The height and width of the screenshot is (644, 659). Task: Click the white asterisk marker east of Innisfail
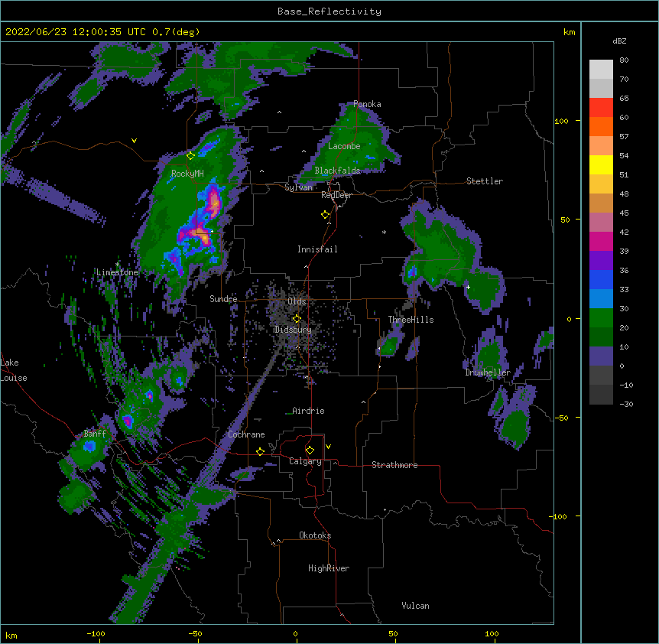click(384, 232)
